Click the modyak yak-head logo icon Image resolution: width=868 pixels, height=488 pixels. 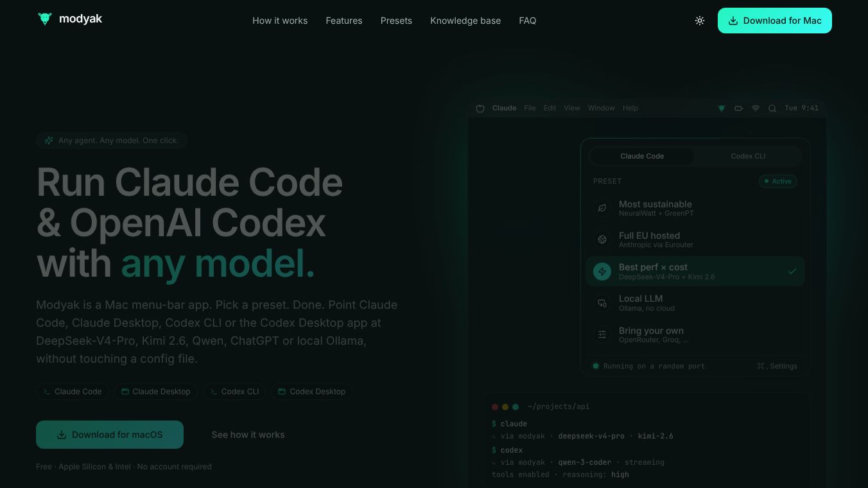click(44, 19)
